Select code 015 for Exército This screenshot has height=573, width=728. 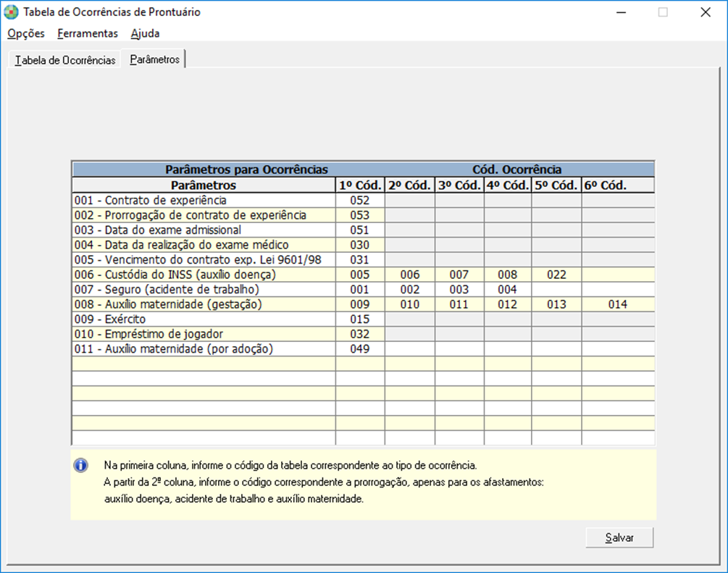360,319
